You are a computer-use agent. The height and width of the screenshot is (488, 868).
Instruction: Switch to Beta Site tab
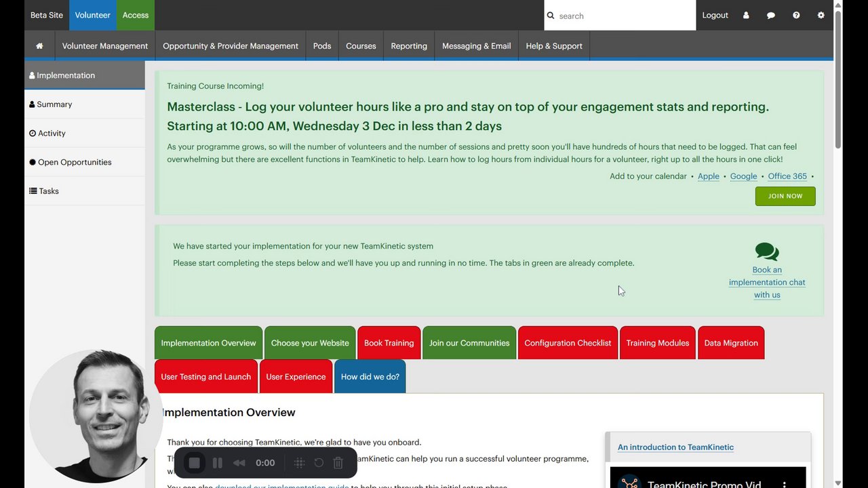coord(47,15)
